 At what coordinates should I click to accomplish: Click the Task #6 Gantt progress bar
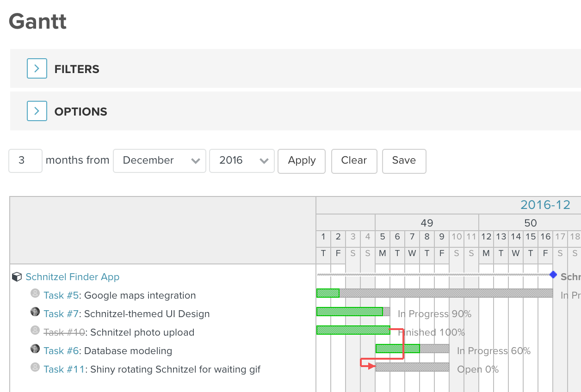[x=412, y=349]
